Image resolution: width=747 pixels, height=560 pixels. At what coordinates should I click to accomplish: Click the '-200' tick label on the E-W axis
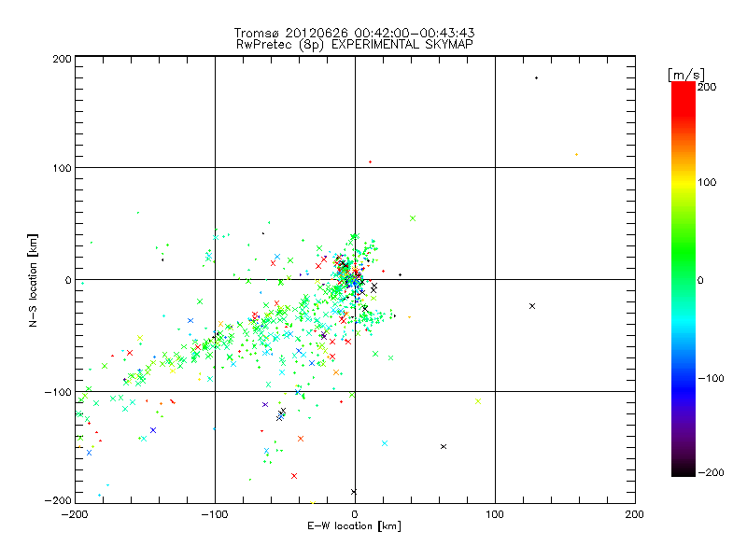[x=75, y=514]
